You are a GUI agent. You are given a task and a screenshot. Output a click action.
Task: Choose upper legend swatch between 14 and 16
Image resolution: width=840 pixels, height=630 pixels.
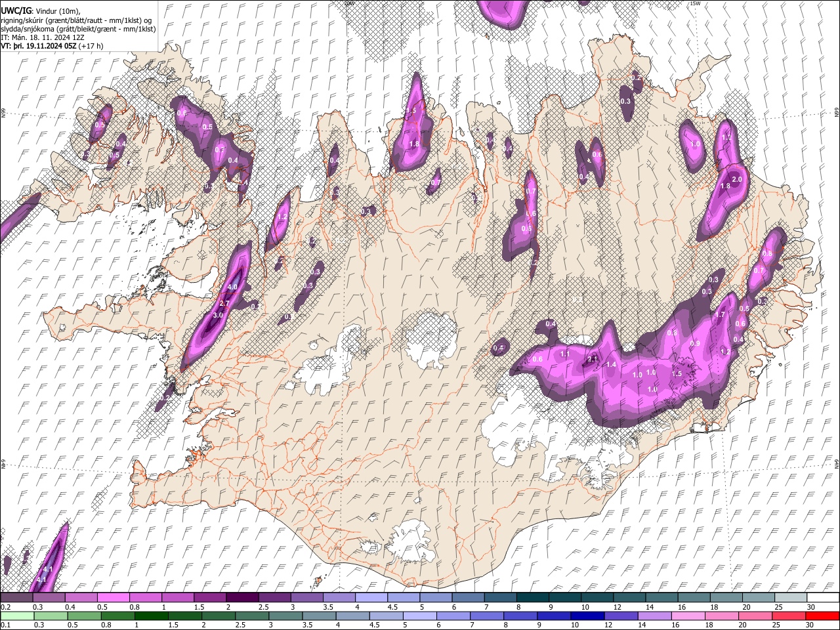click(661, 598)
